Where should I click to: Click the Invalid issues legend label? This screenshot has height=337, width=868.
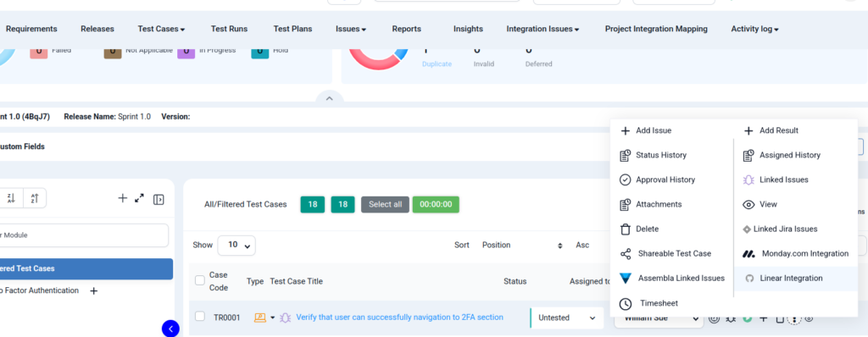(483, 64)
